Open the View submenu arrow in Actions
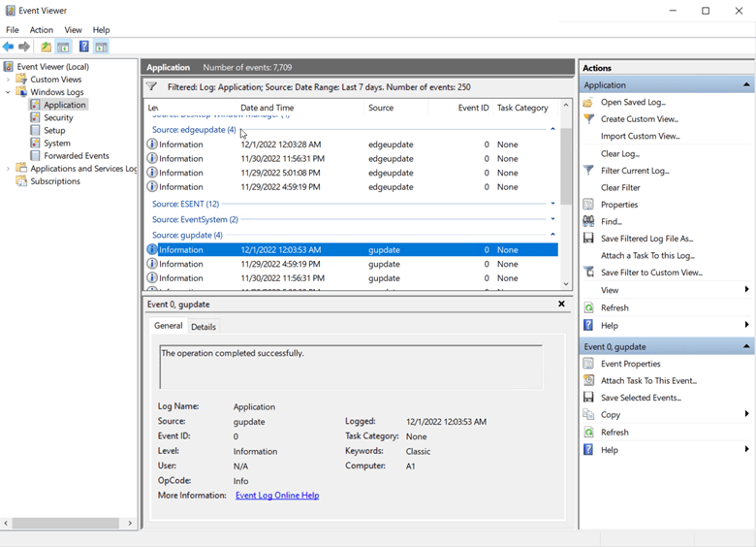Image resolution: width=756 pixels, height=547 pixels. [746, 289]
